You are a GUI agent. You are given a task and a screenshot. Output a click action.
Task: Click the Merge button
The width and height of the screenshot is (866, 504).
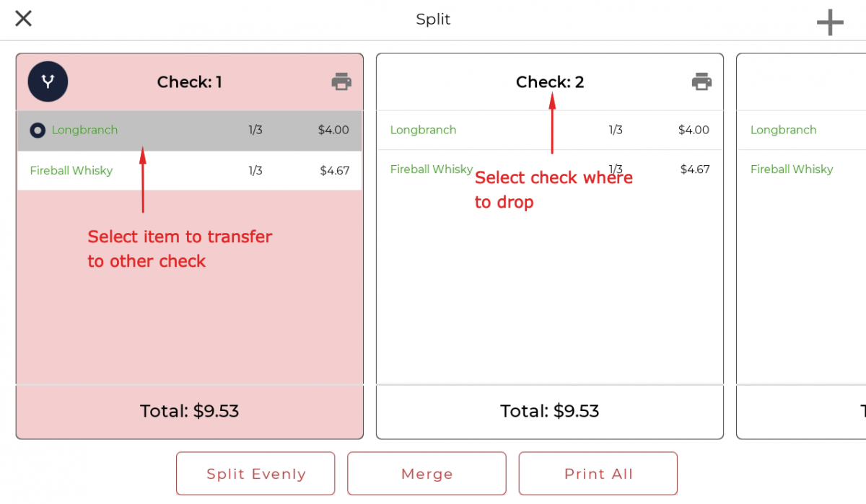[x=426, y=474]
